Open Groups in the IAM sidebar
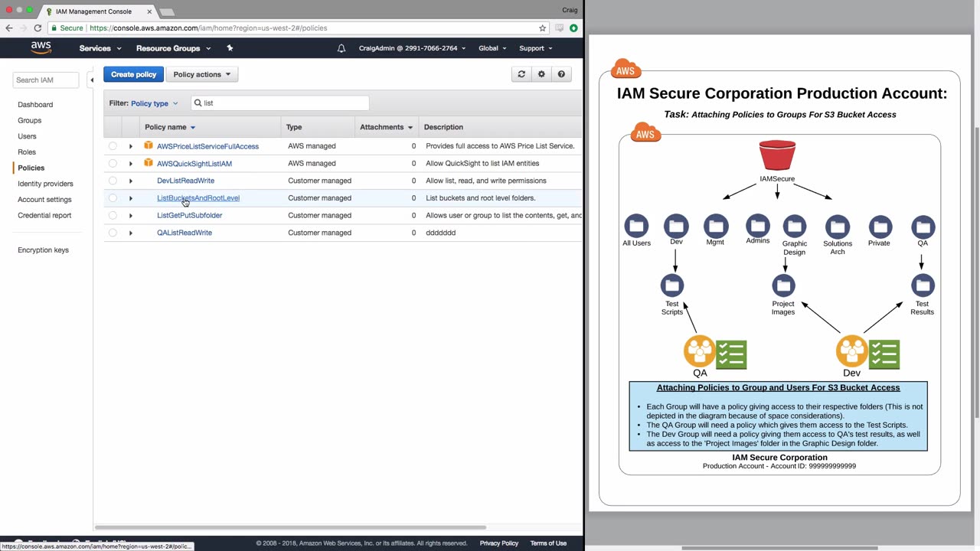Viewport: 980px width, 551px height. tap(30, 120)
